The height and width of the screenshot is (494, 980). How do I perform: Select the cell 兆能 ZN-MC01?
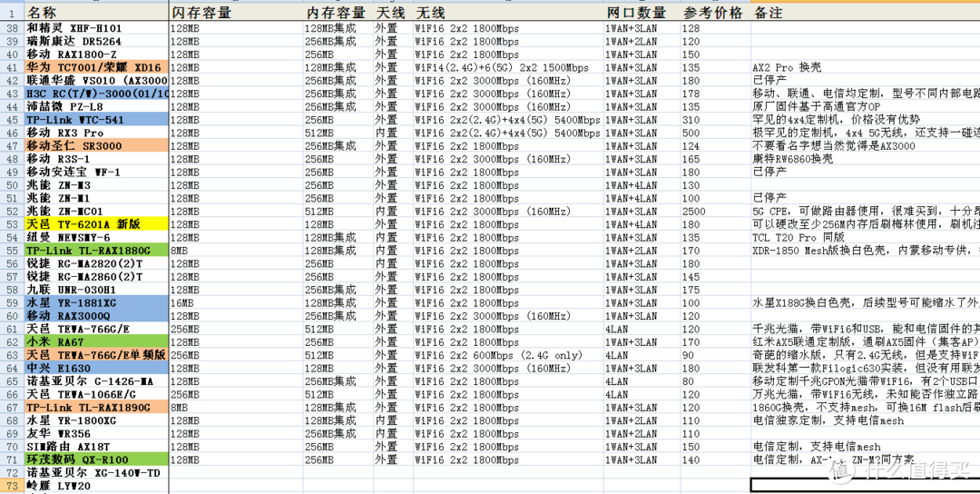tap(96, 212)
